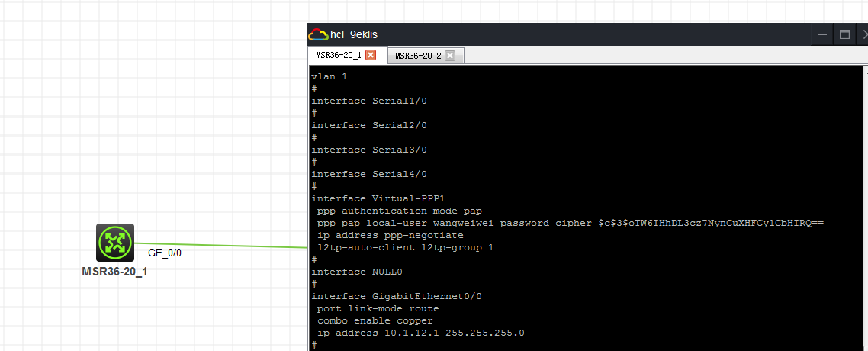Click the 'interface NULL0' line
The image size is (868, 351).
pos(357,272)
